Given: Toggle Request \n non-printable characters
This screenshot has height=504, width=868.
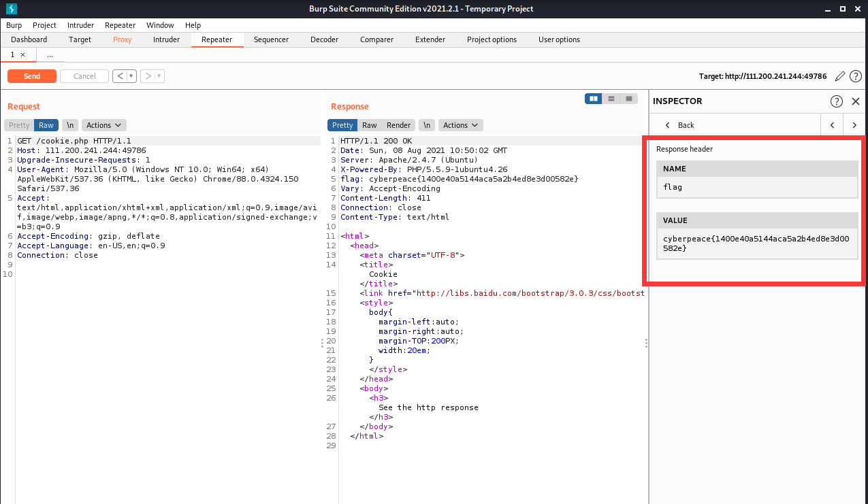Looking at the screenshot, I should [69, 125].
